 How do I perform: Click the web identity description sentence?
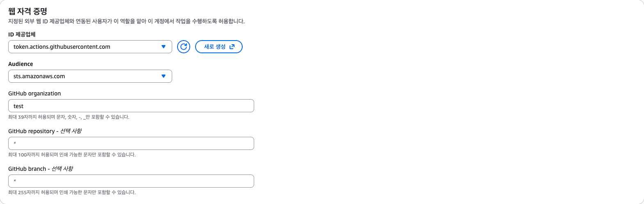pyautogui.click(x=126, y=21)
